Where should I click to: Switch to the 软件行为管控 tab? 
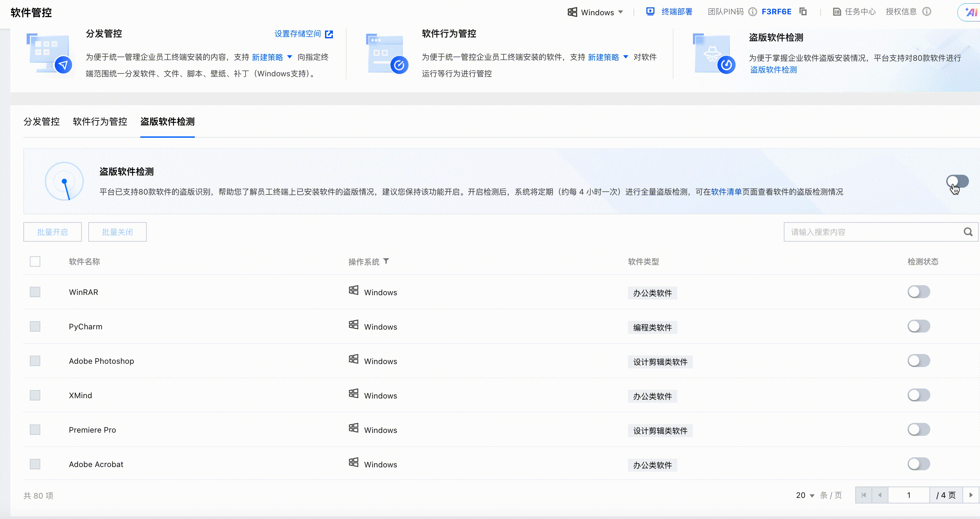(100, 122)
